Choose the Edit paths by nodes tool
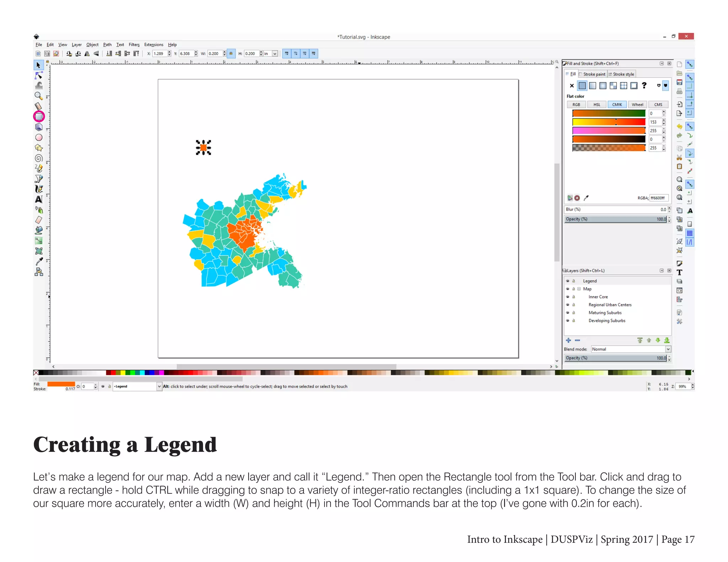This screenshot has height=562, width=728. click(38, 76)
